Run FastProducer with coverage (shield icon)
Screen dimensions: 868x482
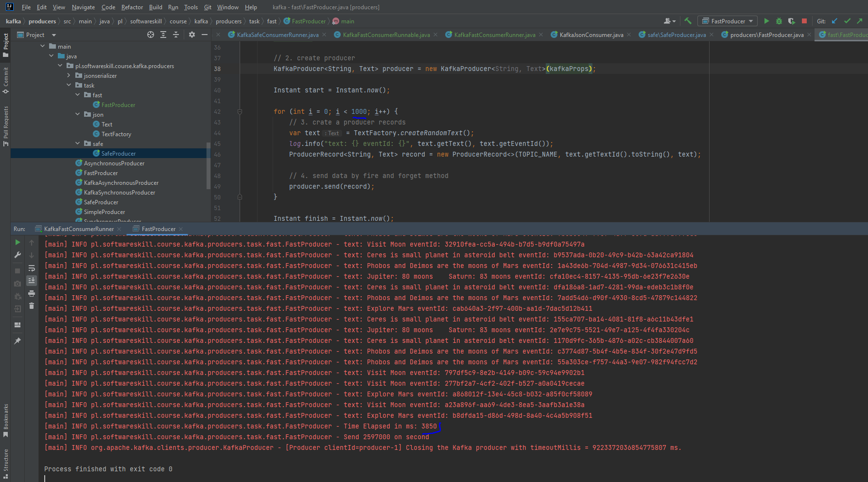pos(792,21)
